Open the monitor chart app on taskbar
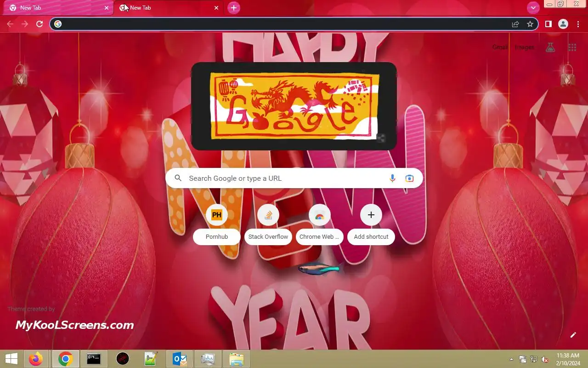Screen dimensions: 588x368 [x=208, y=359]
